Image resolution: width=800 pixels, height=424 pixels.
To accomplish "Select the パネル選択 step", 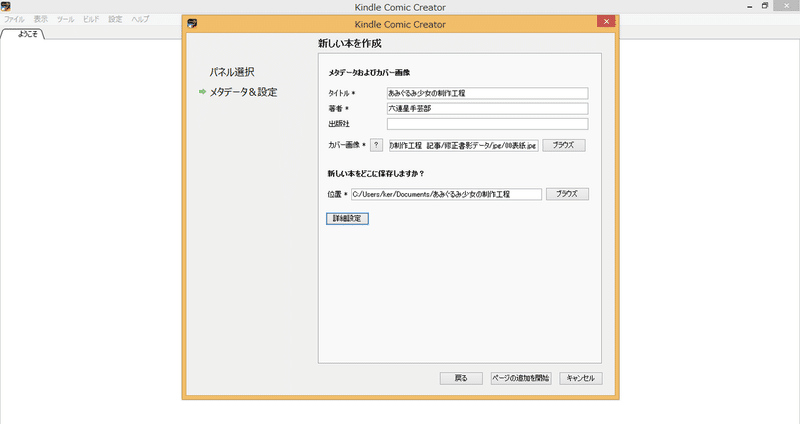I will (232, 72).
